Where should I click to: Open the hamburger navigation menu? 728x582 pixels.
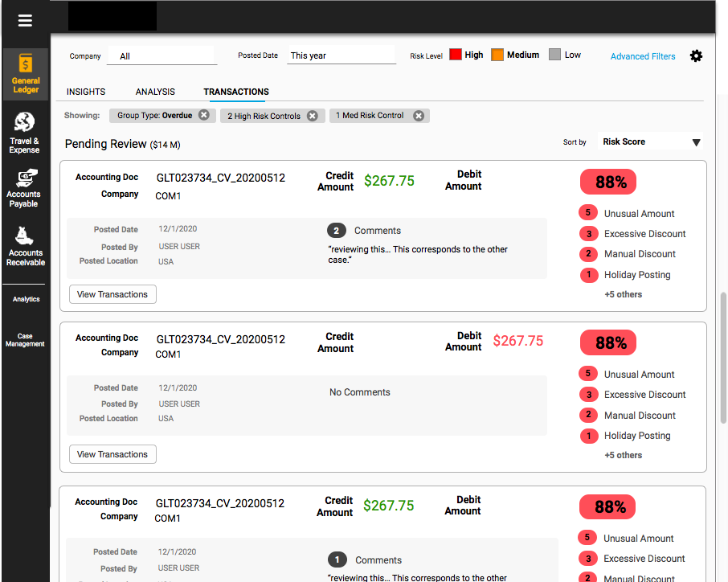point(25,20)
